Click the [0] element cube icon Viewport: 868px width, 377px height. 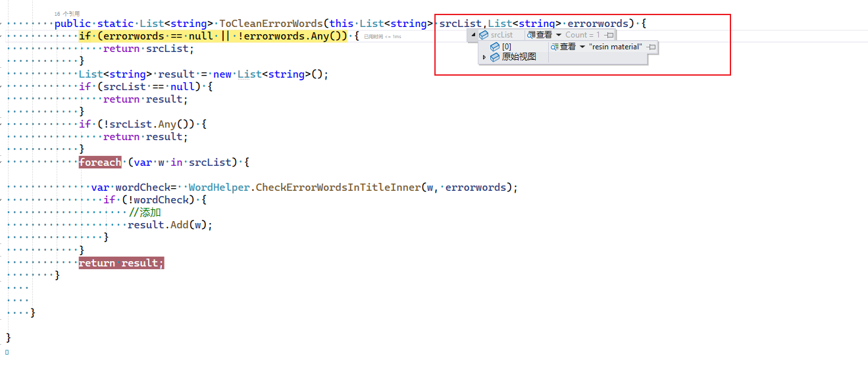495,47
